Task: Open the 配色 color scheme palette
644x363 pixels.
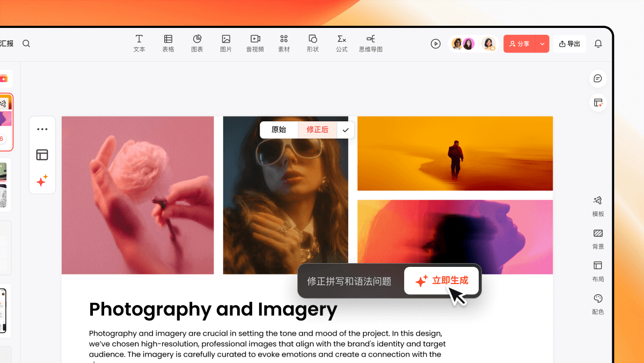Action: click(x=598, y=304)
